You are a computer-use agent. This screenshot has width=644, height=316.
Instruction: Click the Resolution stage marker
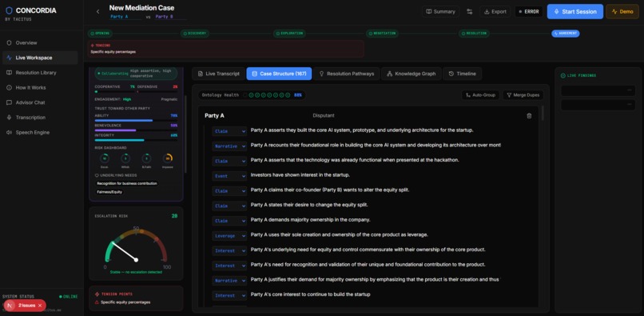pyautogui.click(x=474, y=34)
